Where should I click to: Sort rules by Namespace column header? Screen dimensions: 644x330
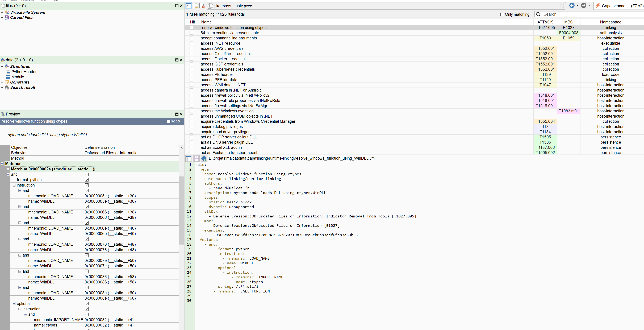[610, 22]
